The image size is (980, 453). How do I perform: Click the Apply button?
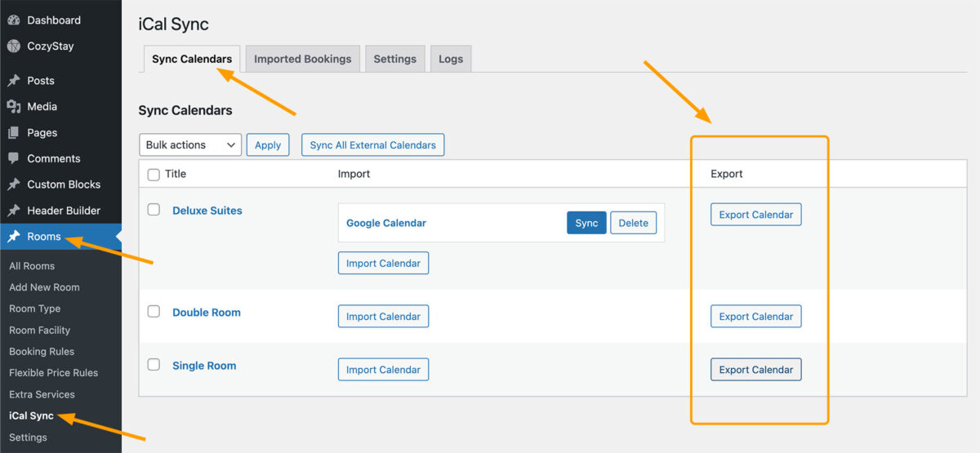[x=268, y=144]
